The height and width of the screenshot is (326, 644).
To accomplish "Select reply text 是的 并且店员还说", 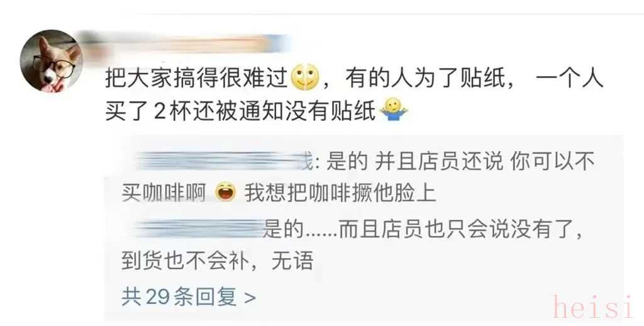I will pos(414,162).
